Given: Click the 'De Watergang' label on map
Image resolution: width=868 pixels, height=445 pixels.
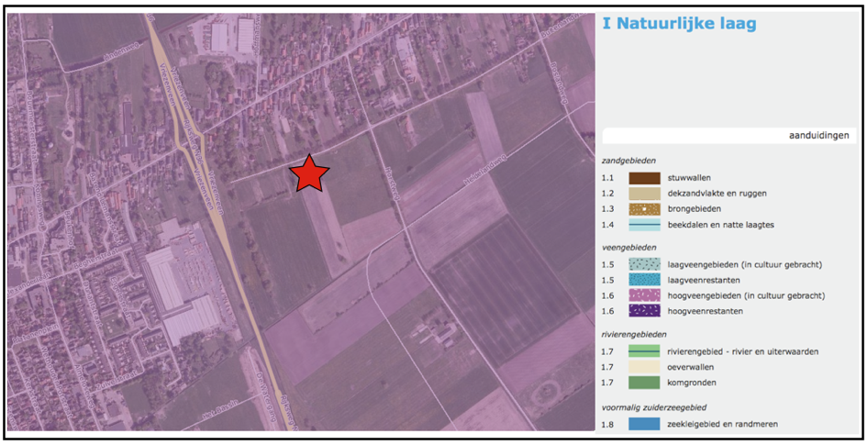Looking at the screenshot, I should tap(266, 397).
